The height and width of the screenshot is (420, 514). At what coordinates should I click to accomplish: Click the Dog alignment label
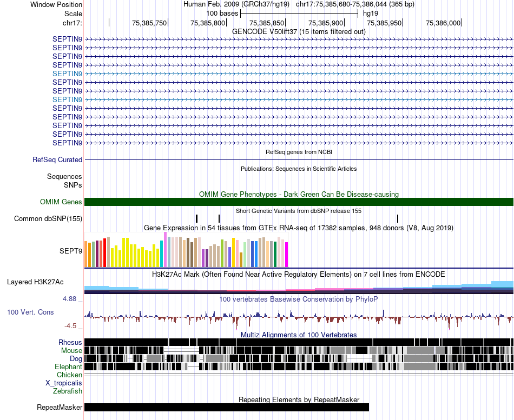click(x=76, y=359)
